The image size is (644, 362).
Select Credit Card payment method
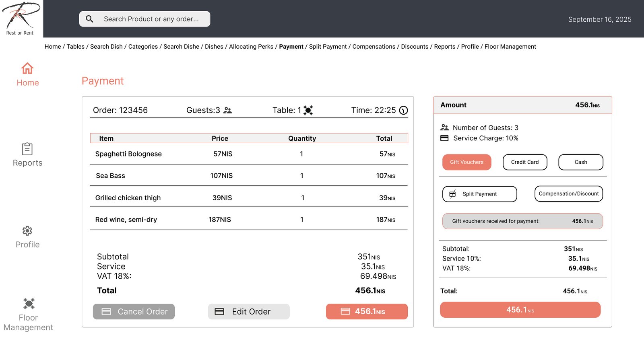click(524, 162)
